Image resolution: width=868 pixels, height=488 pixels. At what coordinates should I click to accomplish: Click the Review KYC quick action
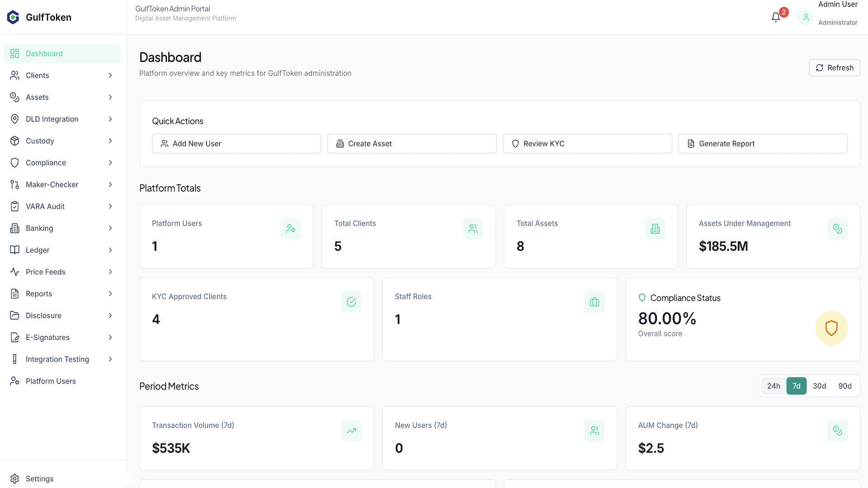[x=587, y=143]
